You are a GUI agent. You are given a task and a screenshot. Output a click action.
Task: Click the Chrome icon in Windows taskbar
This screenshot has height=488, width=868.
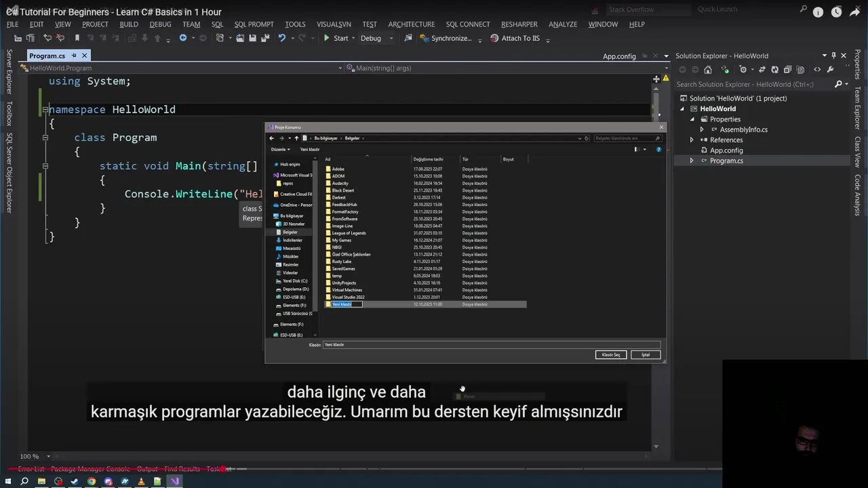pos(92,481)
